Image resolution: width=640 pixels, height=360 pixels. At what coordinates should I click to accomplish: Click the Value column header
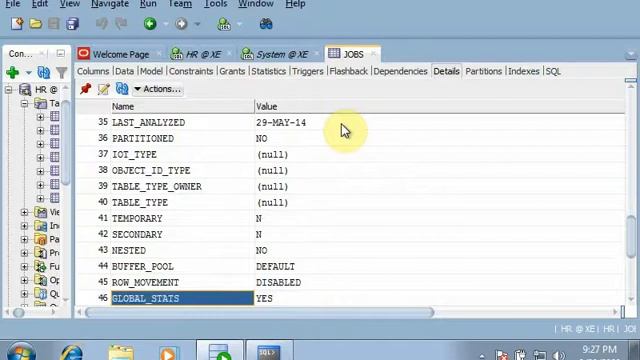click(440, 107)
